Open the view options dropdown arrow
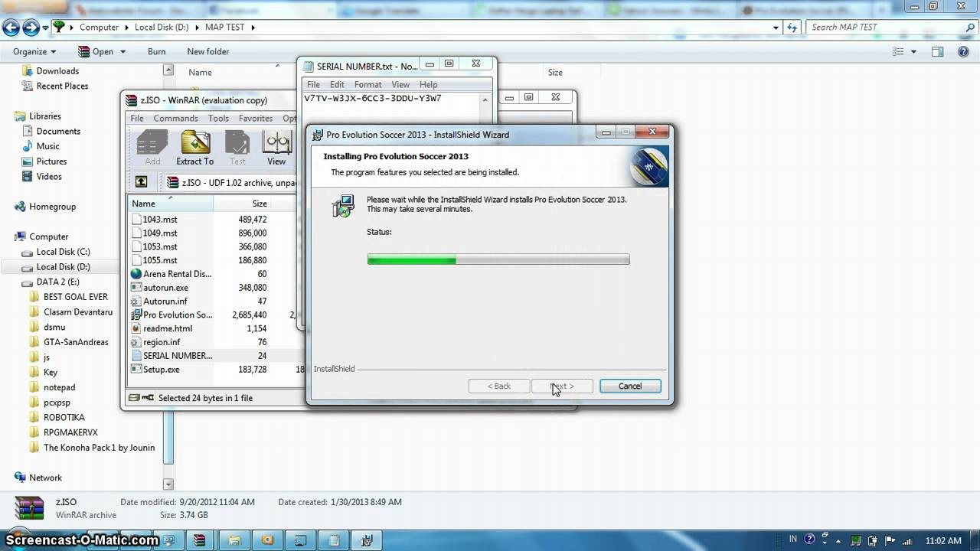Viewport: 980px width, 551px height. (x=912, y=51)
